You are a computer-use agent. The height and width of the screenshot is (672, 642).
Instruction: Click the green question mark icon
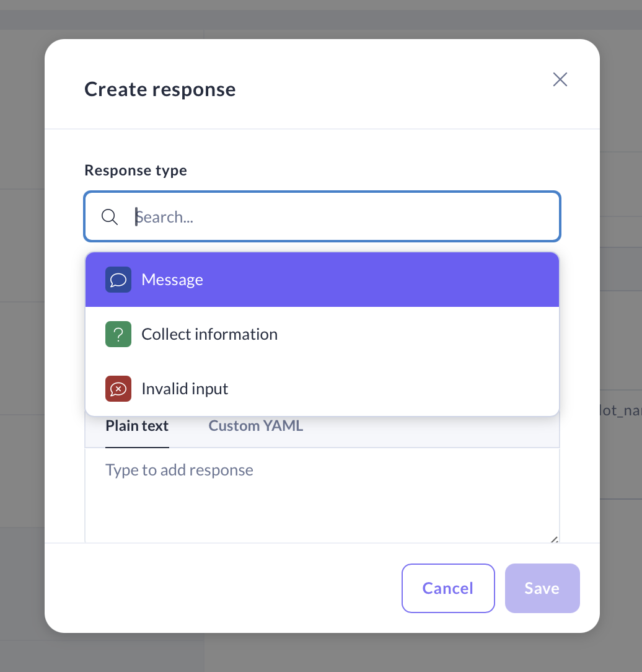click(x=118, y=334)
